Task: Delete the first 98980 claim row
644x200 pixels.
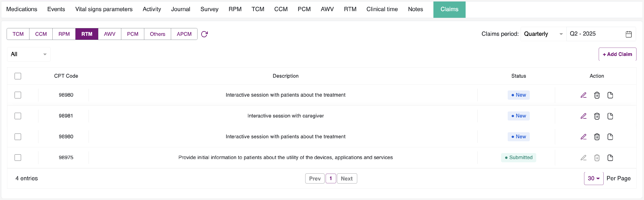Action: point(597,95)
